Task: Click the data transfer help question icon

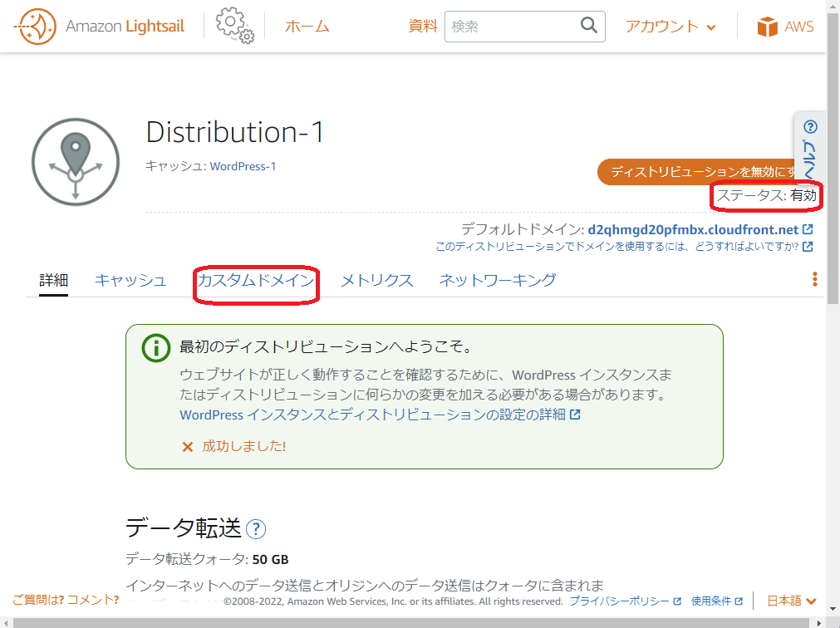Action: click(x=256, y=529)
